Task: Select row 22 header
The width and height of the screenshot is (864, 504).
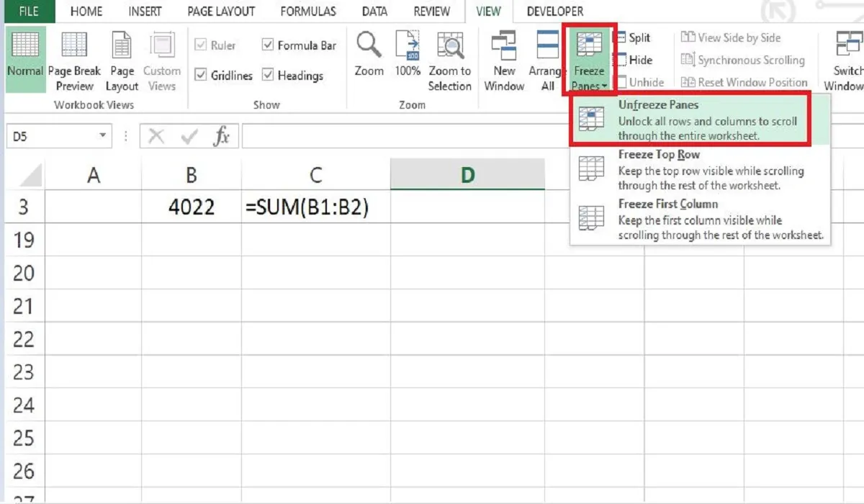Action: (24, 339)
